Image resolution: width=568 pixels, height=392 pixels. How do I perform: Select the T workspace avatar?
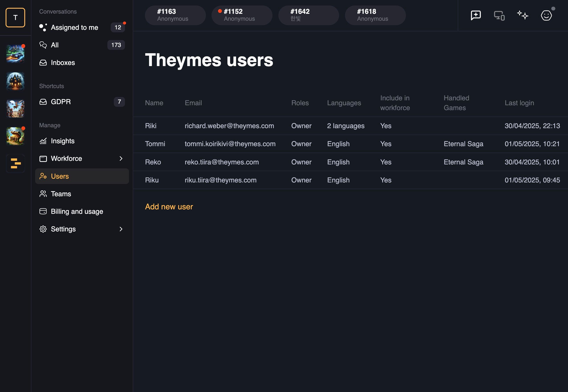coord(15,17)
